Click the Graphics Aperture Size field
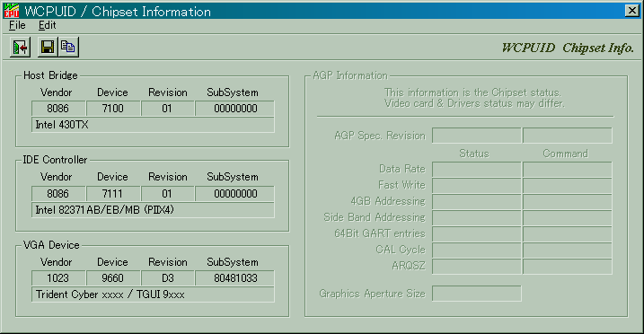The image size is (644, 334). pyautogui.click(x=476, y=294)
